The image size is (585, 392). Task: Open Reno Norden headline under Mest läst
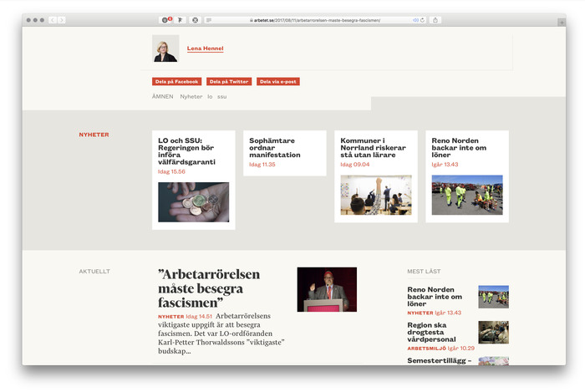(435, 297)
